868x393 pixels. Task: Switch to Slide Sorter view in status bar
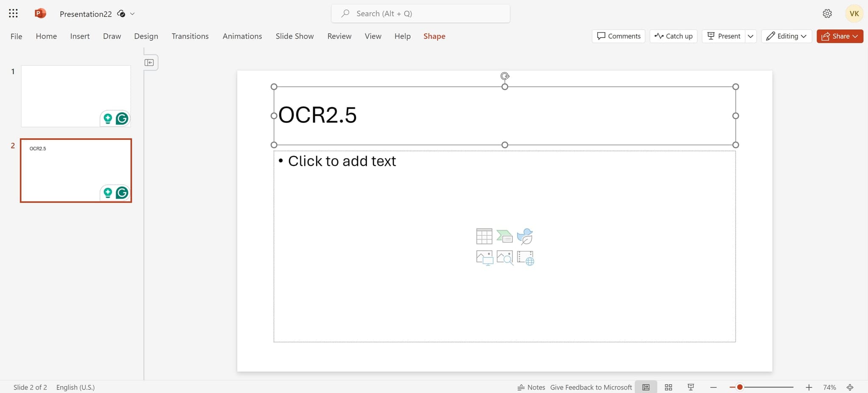(x=668, y=387)
